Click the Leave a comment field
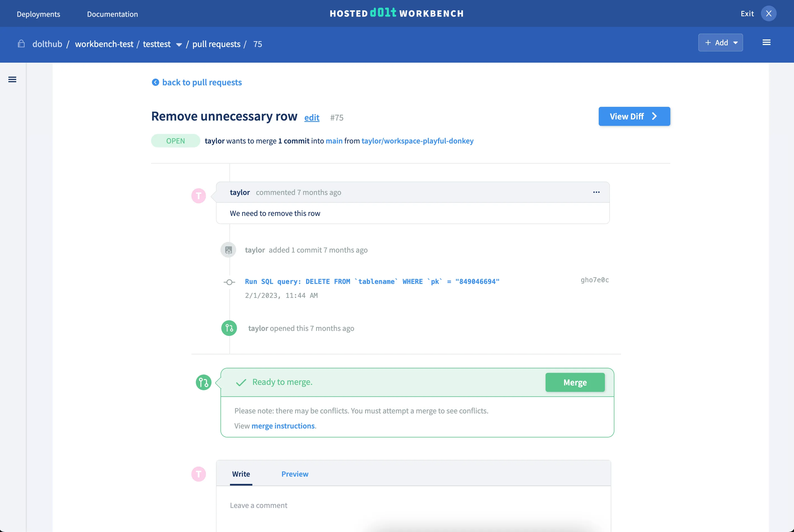This screenshot has height=532, width=794. (x=407, y=505)
